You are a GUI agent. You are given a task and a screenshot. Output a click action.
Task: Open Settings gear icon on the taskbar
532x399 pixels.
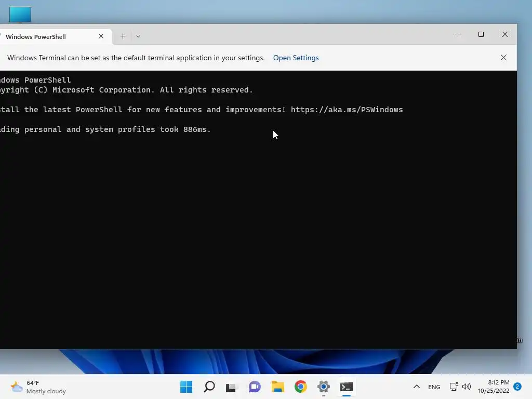[x=324, y=387]
